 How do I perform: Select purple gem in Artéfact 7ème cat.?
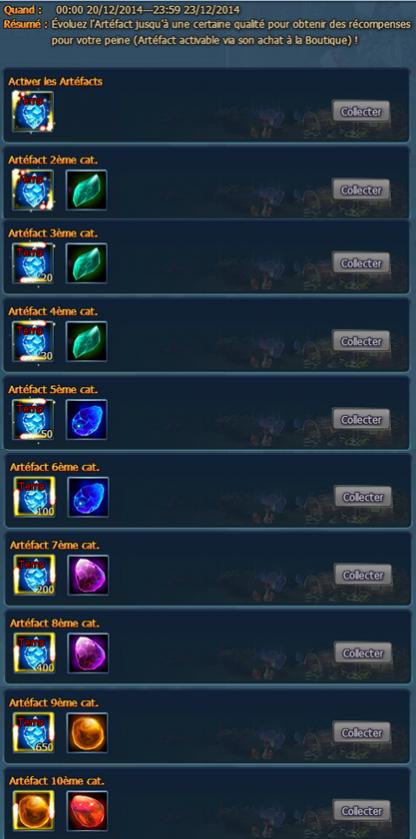coord(88,575)
